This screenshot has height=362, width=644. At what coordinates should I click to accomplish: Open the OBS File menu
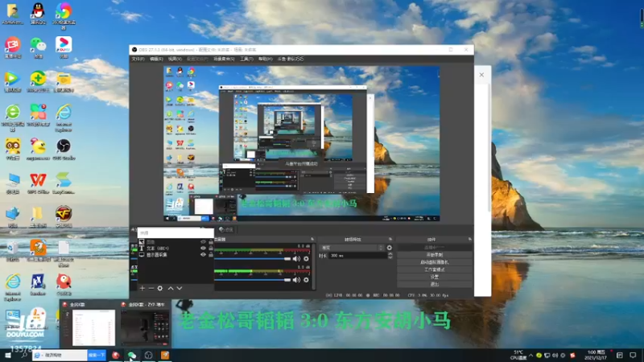tap(138, 59)
